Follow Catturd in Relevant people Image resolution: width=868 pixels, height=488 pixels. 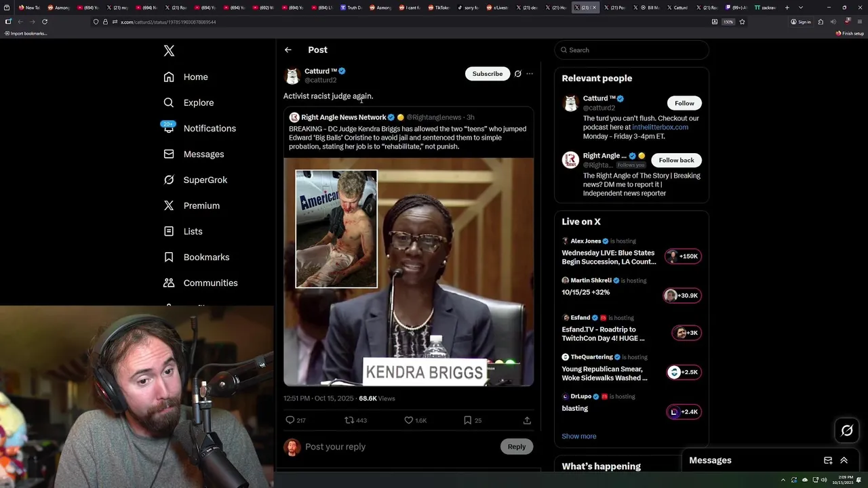pyautogui.click(x=684, y=103)
